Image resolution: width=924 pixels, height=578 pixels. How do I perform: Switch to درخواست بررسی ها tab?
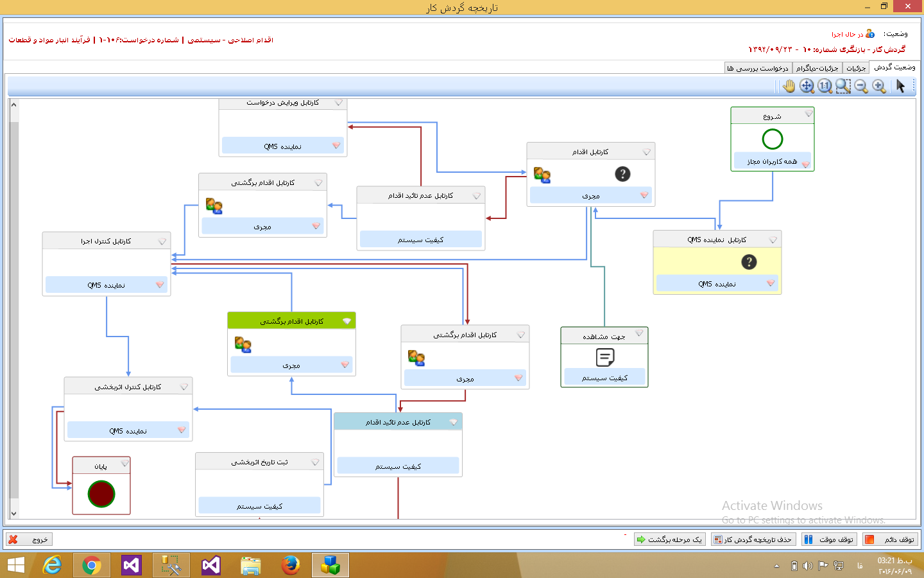(x=758, y=68)
